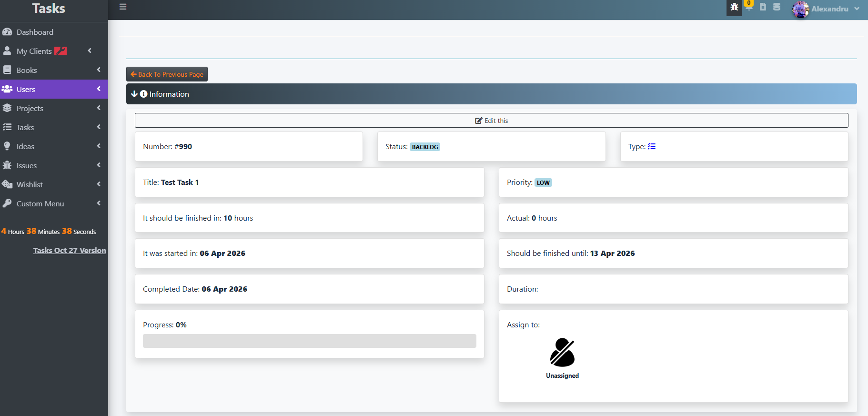Open the database icon in header
Viewport: 868px width, 416px height.
777,7
